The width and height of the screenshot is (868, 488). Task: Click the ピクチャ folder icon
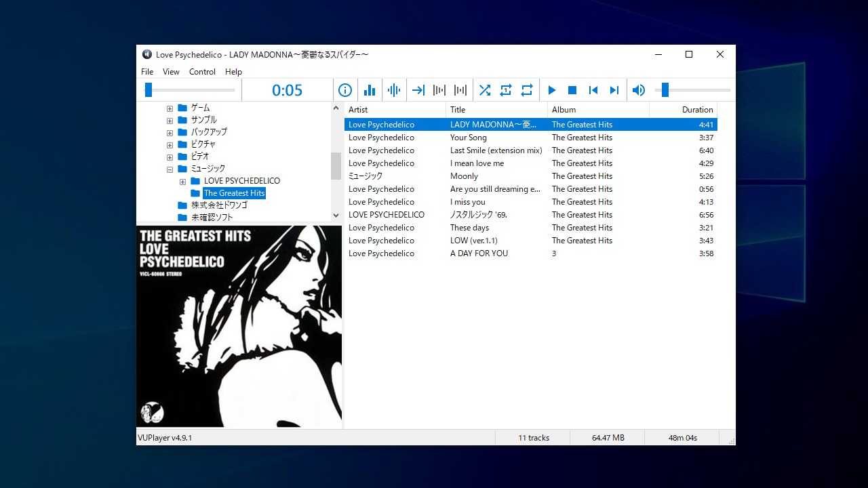point(182,144)
